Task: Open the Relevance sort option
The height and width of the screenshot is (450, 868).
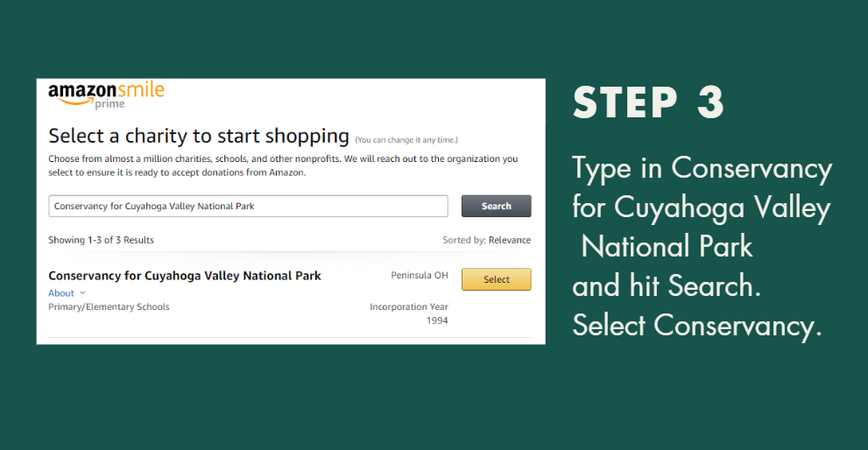Action: coord(509,240)
